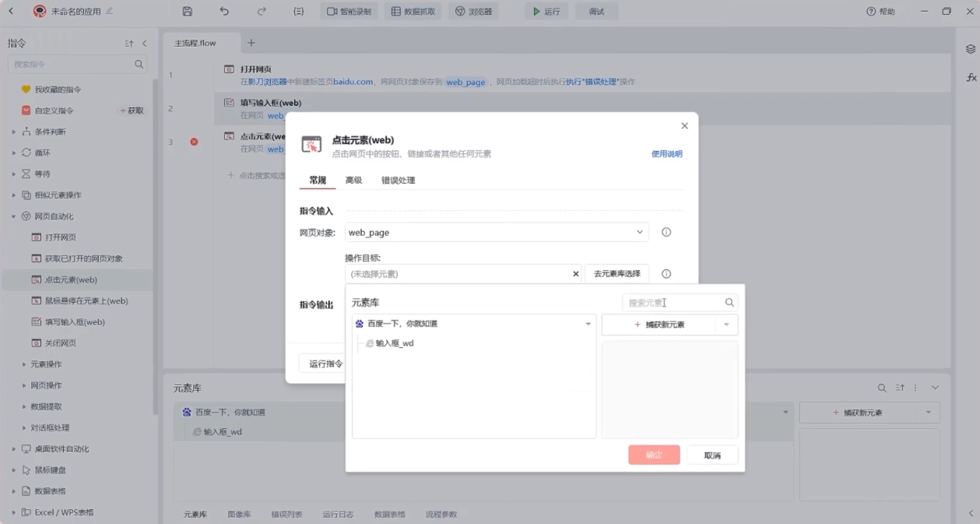Select 鼠标悬停在元素上(web) command

click(x=86, y=301)
